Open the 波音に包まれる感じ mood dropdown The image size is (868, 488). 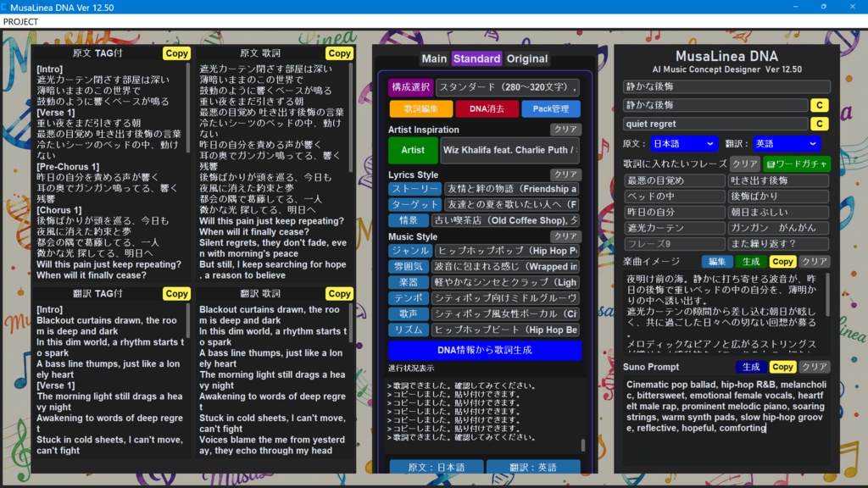(505, 267)
